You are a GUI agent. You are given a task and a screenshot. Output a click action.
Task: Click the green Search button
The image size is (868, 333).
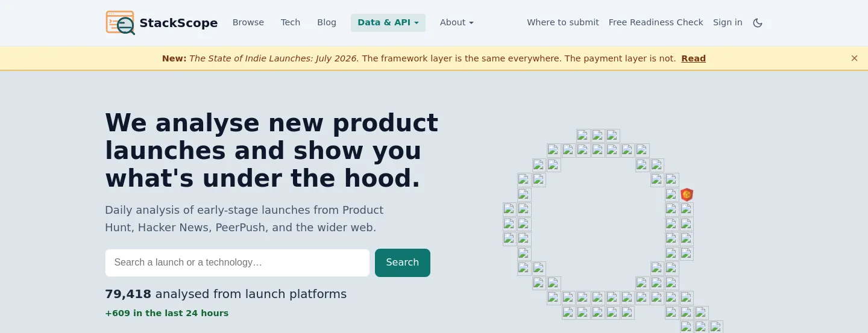tap(403, 263)
